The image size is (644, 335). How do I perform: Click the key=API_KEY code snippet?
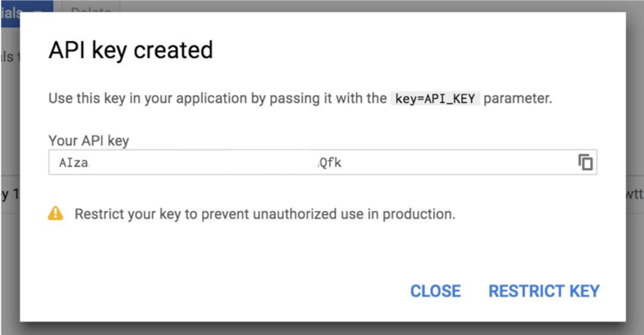coord(435,99)
